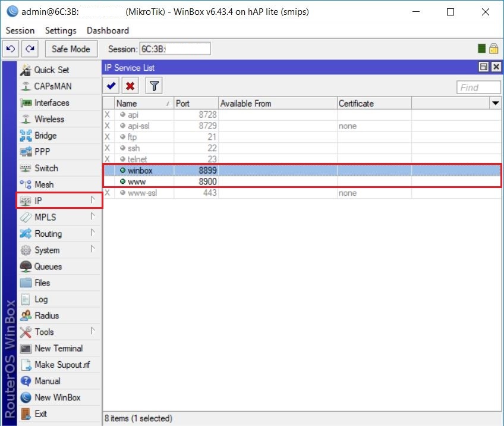Close the IP Service List panel
504x426 pixels.
pos(496,67)
